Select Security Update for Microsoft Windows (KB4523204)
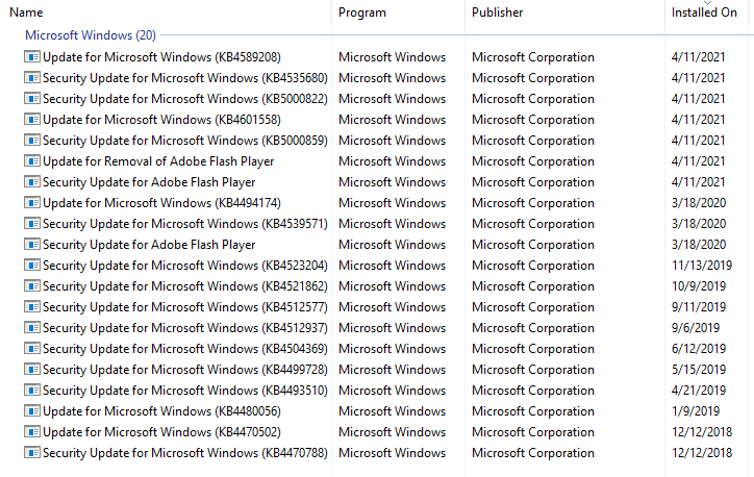Viewport: 754px width, 477px height. (185, 265)
